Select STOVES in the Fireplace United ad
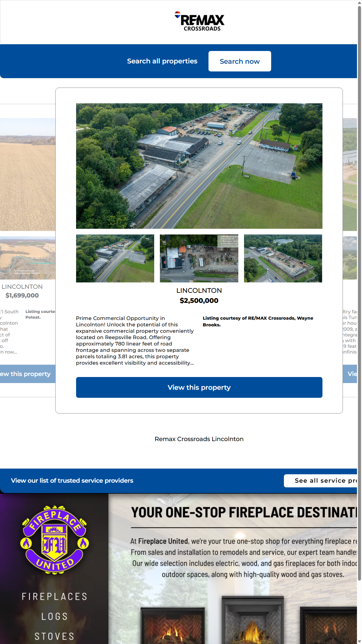This screenshot has width=362, height=644. [x=55, y=636]
